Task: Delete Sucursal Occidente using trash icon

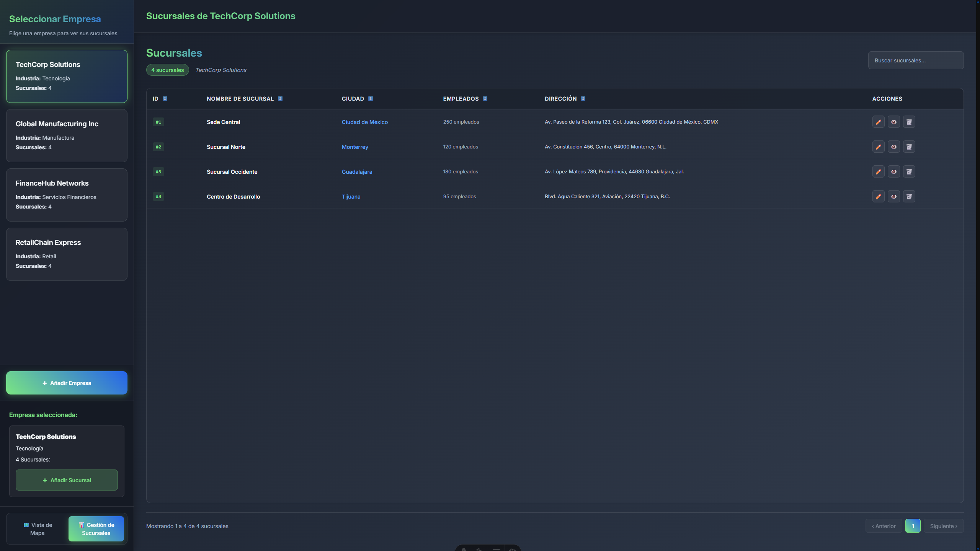Action: 909,171
